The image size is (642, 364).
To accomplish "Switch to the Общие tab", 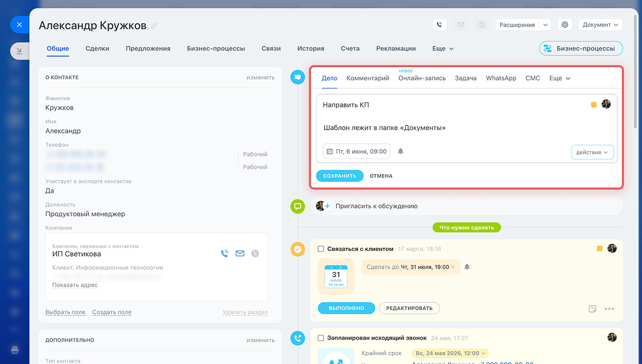I will point(58,49).
